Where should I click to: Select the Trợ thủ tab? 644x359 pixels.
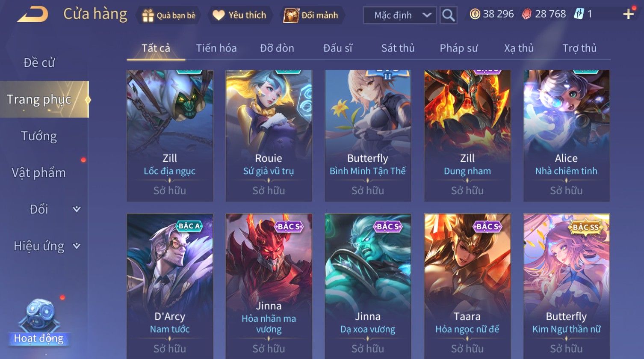click(x=579, y=48)
